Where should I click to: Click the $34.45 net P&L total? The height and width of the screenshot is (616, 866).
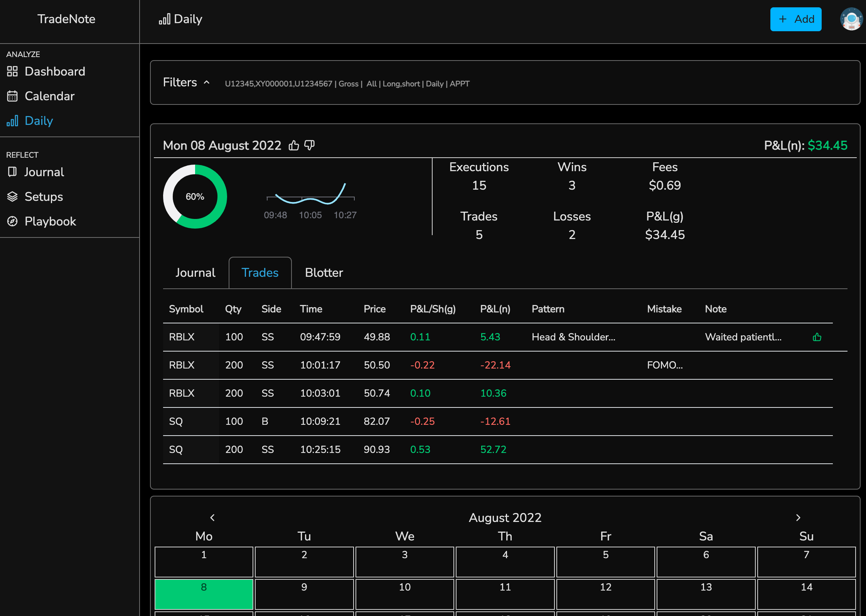(827, 145)
